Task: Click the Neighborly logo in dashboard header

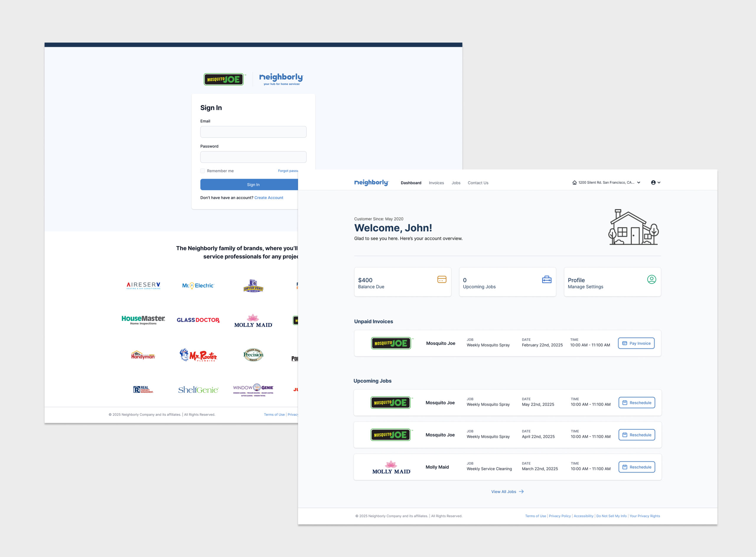Action: (x=371, y=183)
